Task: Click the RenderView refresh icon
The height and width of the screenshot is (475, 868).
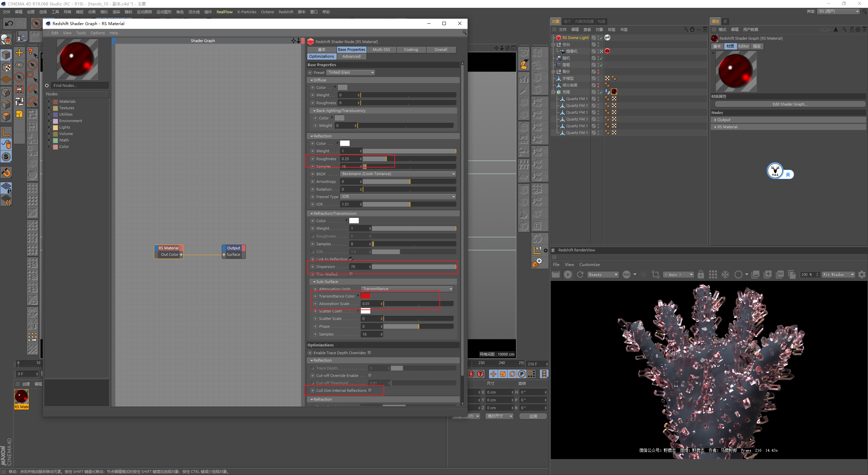Action: (x=580, y=274)
